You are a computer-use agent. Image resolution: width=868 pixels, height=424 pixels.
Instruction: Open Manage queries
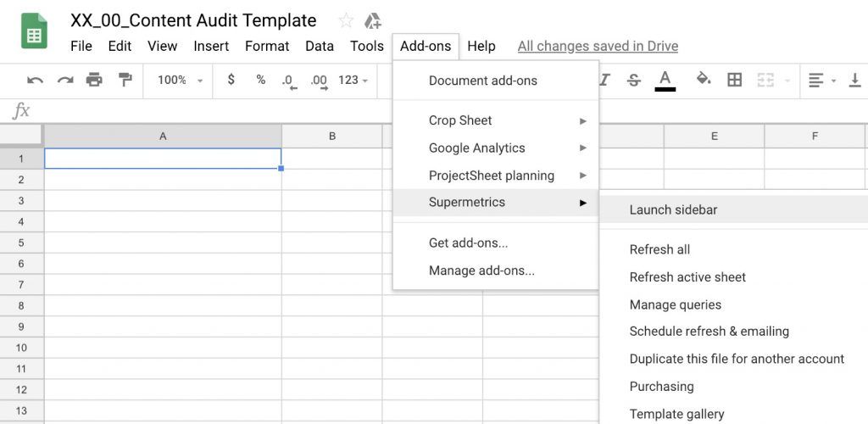pyautogui.click(x=734, y=304)
